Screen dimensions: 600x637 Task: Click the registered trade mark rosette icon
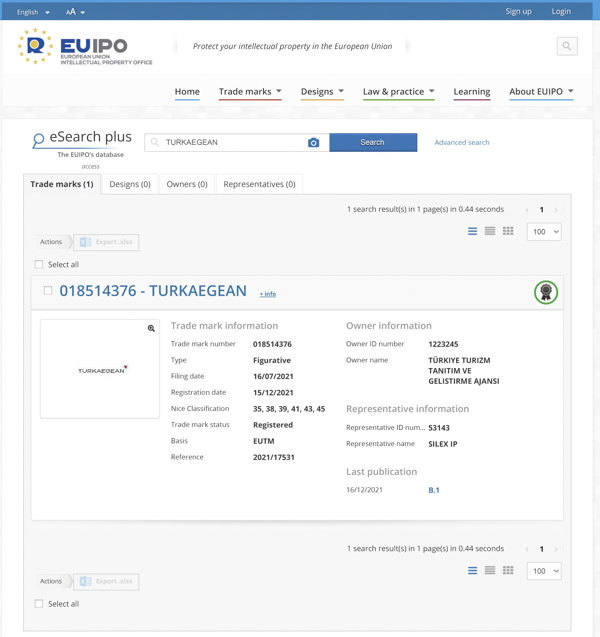(x=546, y=292)
